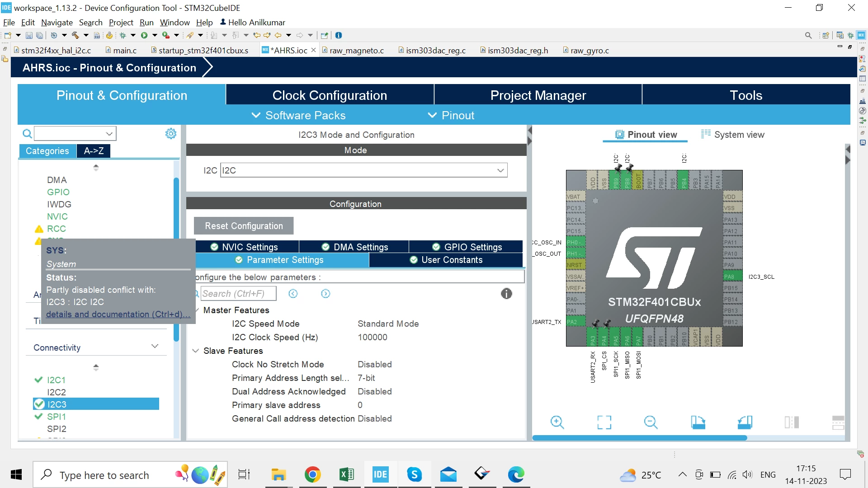Click the PB4 pin on the chip
The image size is (868, 488).
(684, 180)
